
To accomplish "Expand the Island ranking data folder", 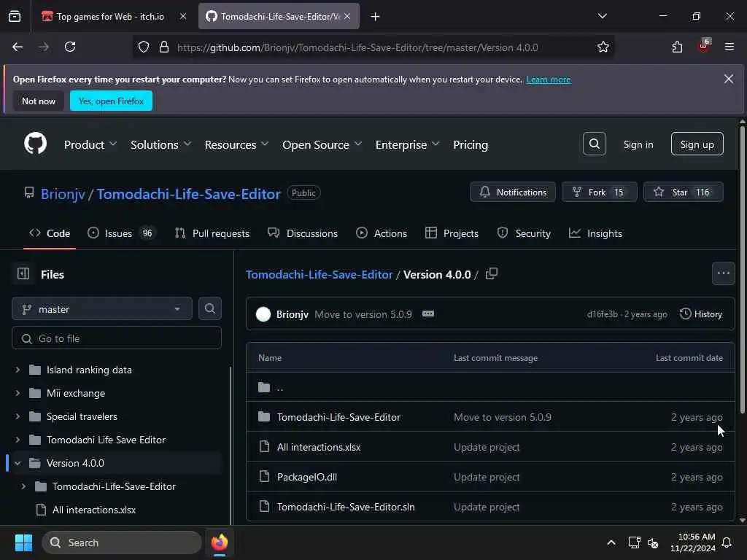I will pos(18,370).
